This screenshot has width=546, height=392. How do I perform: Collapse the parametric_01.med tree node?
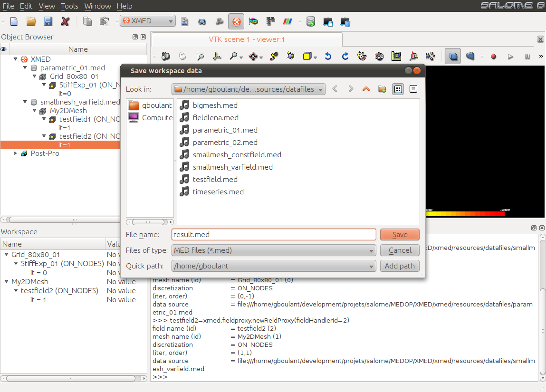pyautogui.click(x=25, y=68)
